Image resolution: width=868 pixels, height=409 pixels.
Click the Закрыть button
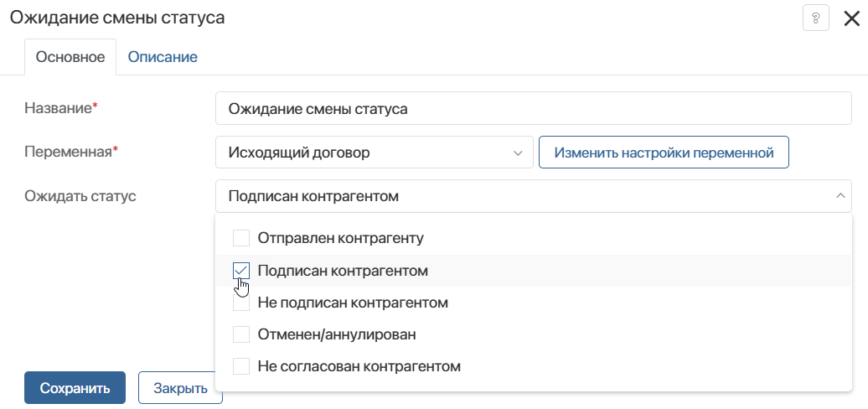tap(180, 387)
